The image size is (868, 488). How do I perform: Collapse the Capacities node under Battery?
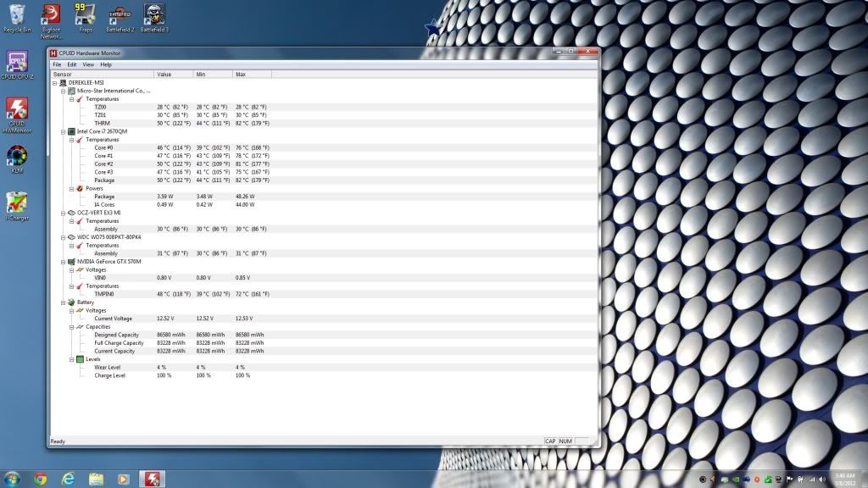point(71,327)
